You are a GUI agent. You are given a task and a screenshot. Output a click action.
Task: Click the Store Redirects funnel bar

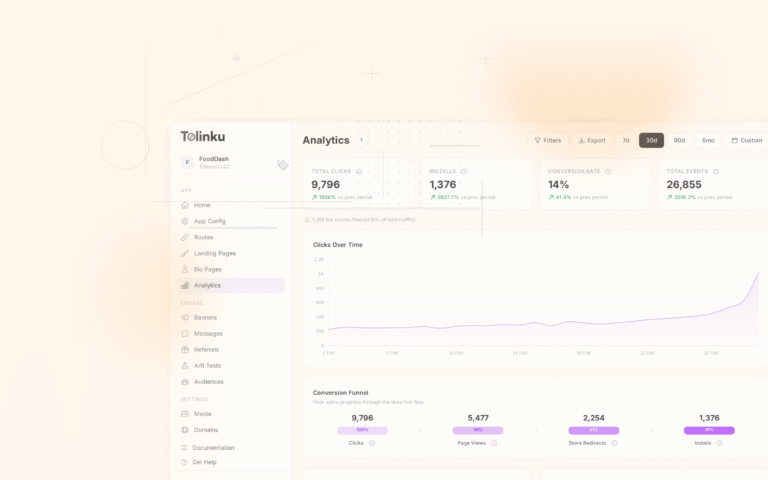[x=594, y=431]
